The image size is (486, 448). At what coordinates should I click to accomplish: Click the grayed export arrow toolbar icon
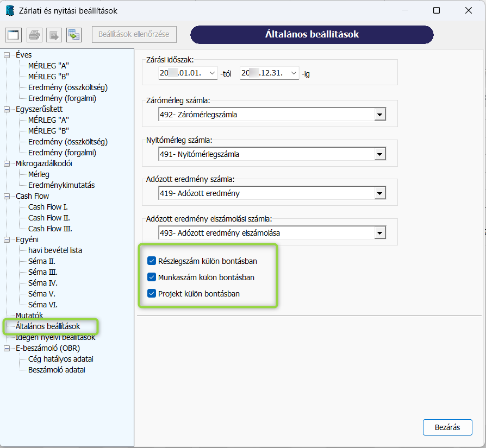54,34
